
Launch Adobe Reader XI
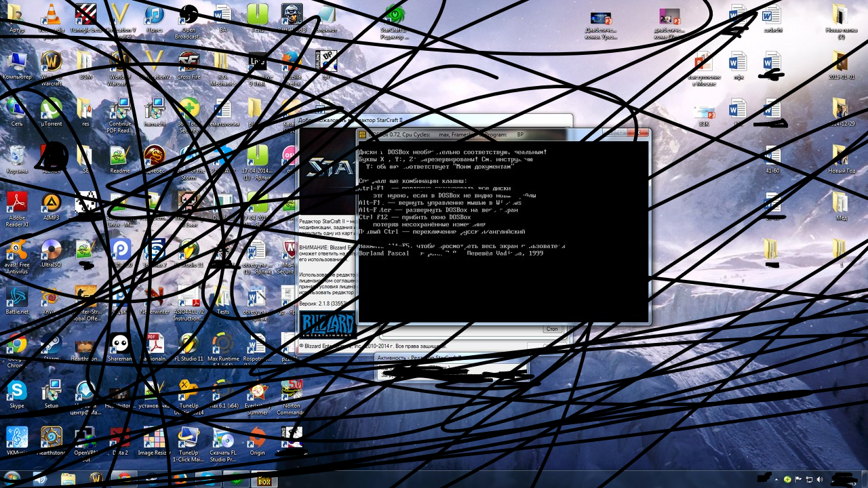[17, 209]
